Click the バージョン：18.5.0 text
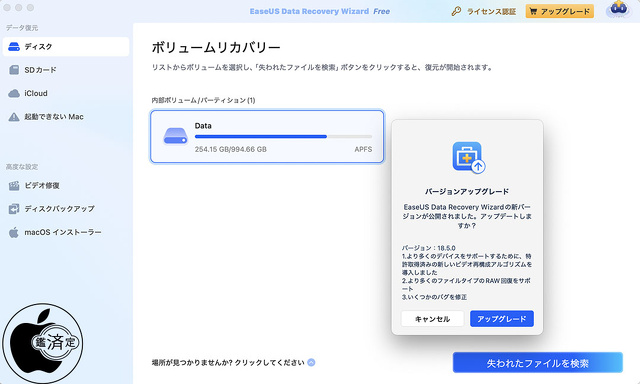This screenshot has width=640, height=384. 429,248
